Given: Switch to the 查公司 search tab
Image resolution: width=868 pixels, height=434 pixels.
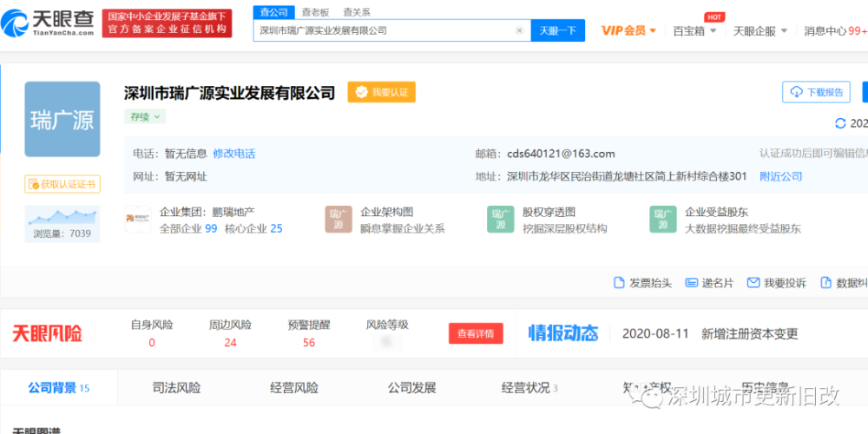Looking at the screenshot, I should [x=274, y=12].
